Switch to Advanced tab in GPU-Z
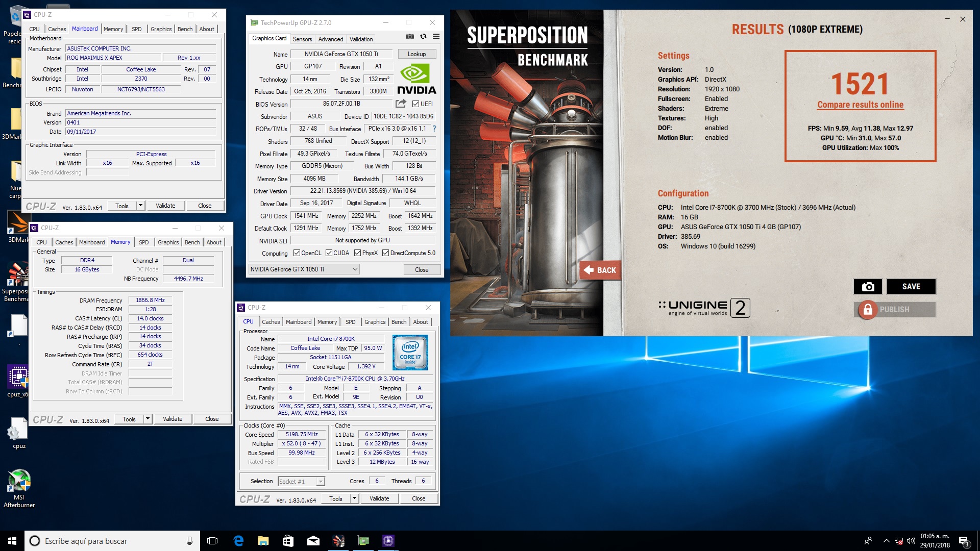This screenshot has height=551, width=980. [x=331, y=39]
